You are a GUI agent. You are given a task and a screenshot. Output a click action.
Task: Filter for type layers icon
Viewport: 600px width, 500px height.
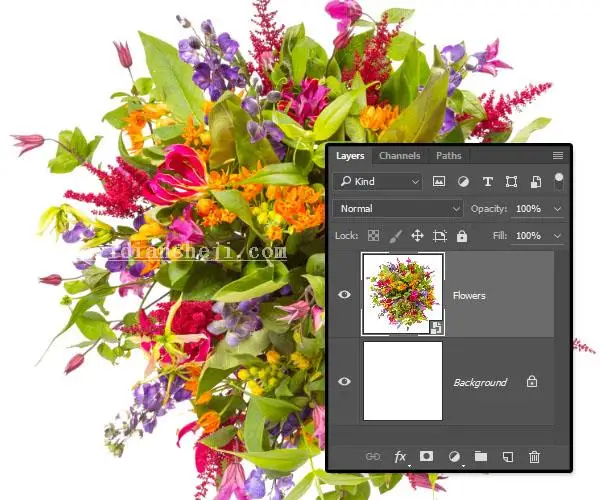tap(488, 181)
